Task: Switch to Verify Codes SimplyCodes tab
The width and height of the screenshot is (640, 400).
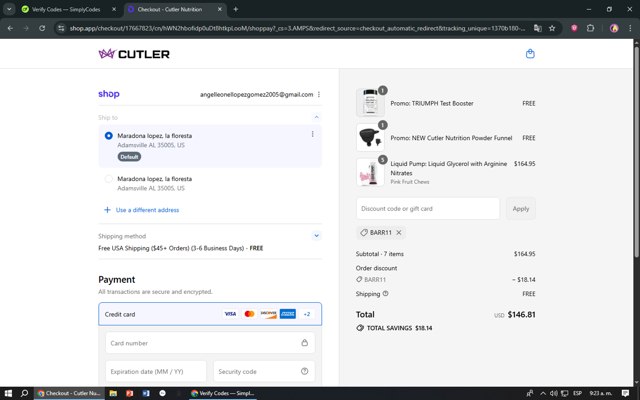Action: pyautogui.click(x=66, y=9)
